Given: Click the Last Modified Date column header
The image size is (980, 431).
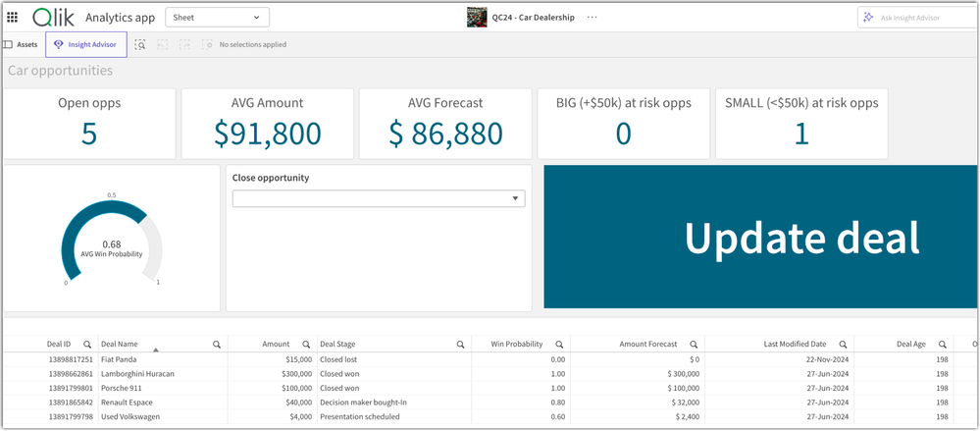Looking at the screenshot, I should 795,345.
